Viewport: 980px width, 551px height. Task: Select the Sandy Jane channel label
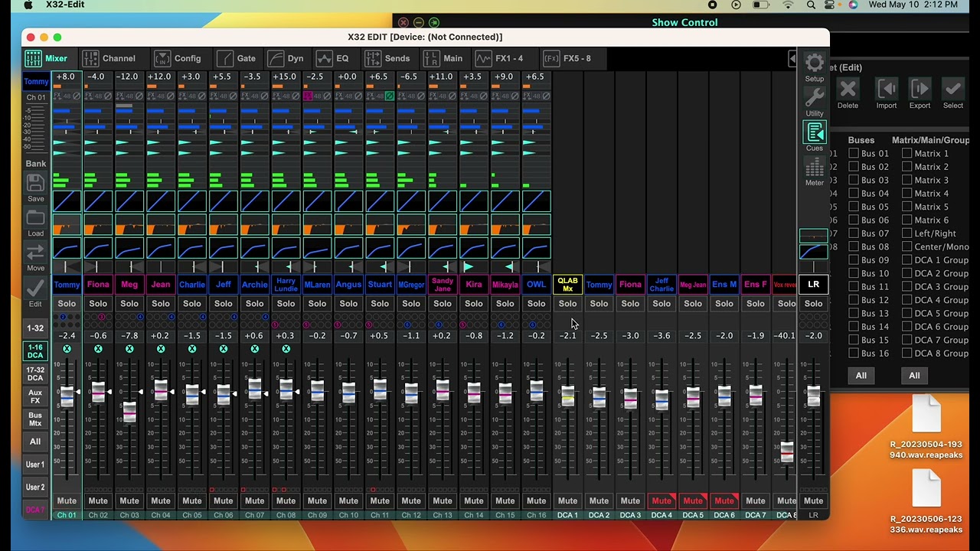tap(443, 285)
